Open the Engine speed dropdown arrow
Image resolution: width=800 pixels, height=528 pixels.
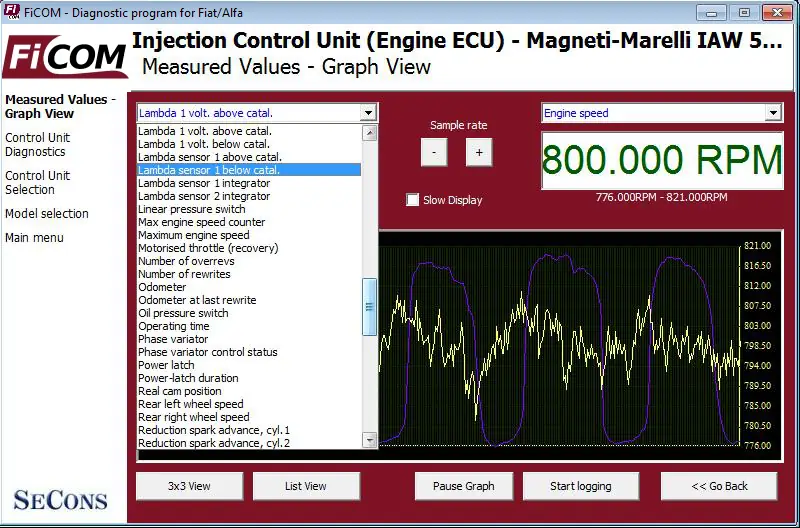point(773,113)
